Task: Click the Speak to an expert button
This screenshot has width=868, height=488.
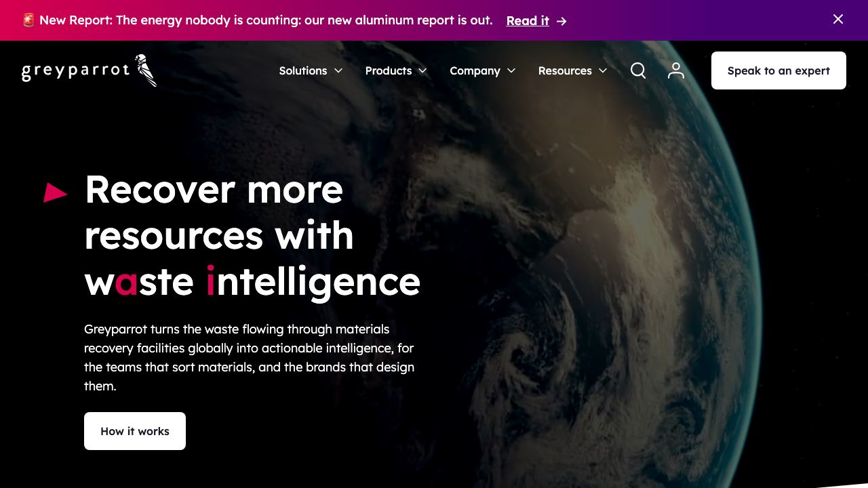Action: tap(778, 70)
